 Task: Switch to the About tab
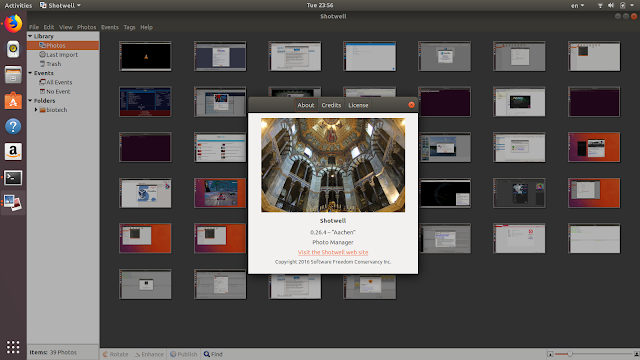(x=306, y=105)
